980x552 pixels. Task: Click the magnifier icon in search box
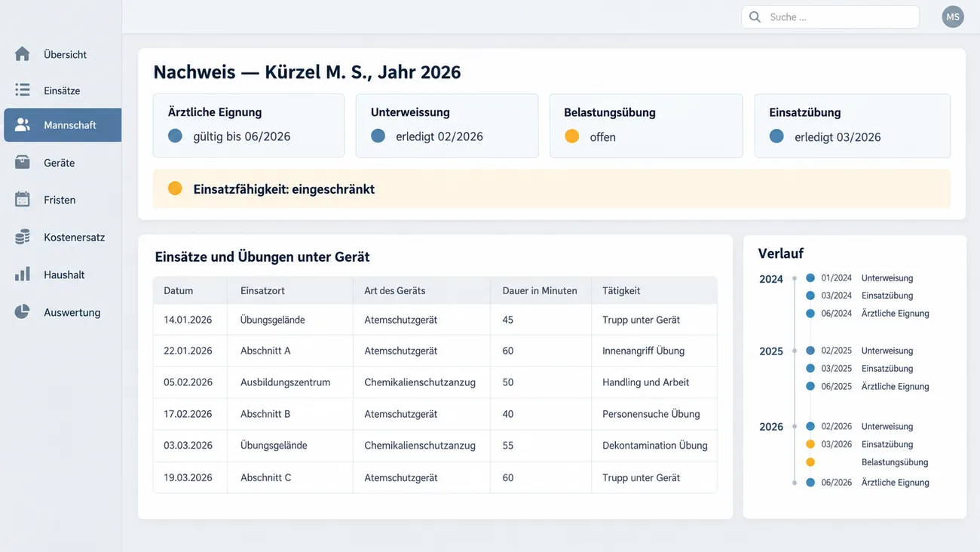[755, 17]
